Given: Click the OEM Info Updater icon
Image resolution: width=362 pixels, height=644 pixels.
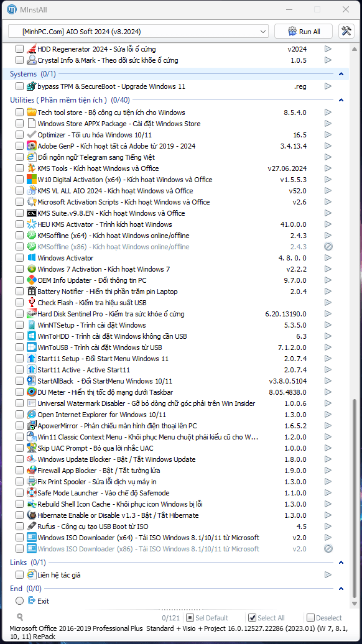Looking at the screenshot, I should pos(32,280).
